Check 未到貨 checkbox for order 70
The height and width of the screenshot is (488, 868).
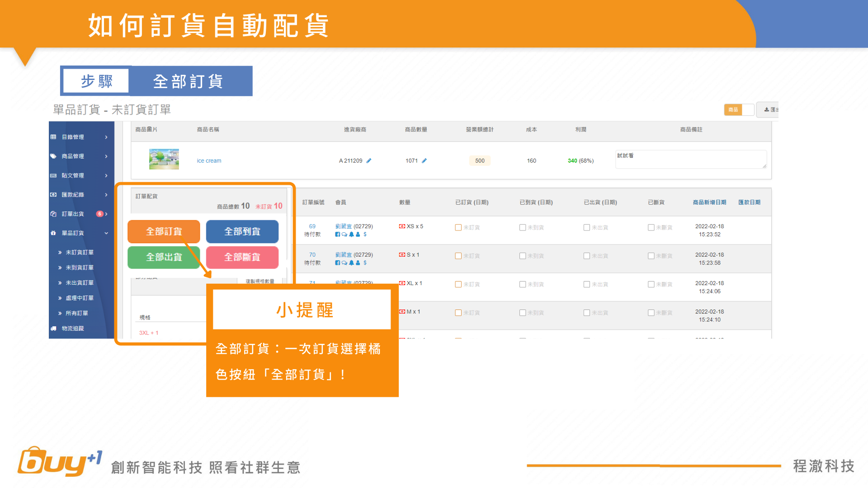[x=523, y=256]
